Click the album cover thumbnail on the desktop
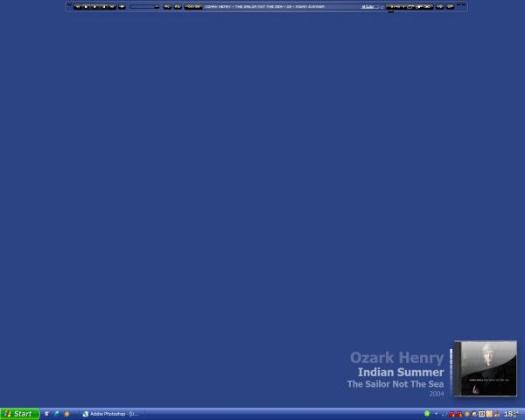Screen dimensions: 525x420 point(485,368)
